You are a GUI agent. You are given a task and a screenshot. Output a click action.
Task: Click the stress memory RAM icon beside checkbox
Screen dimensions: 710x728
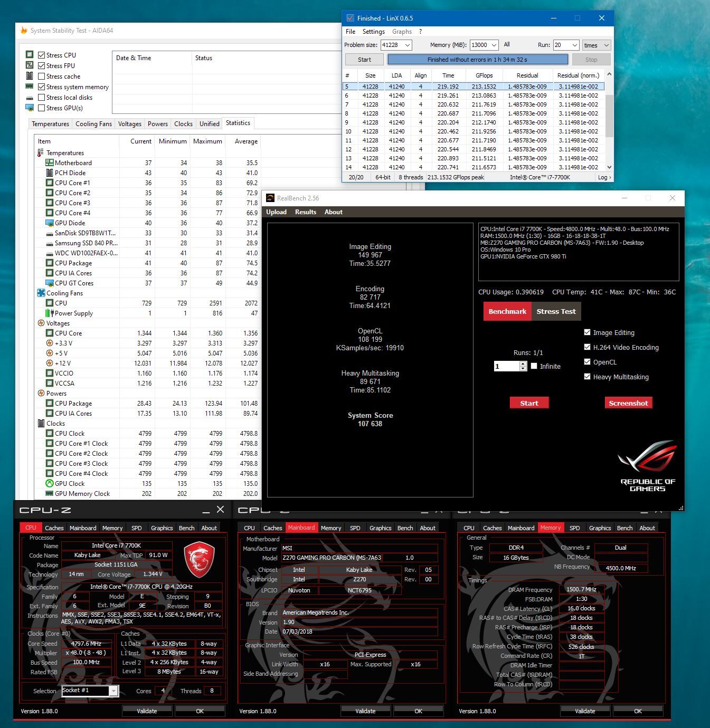tap(30, 87)
